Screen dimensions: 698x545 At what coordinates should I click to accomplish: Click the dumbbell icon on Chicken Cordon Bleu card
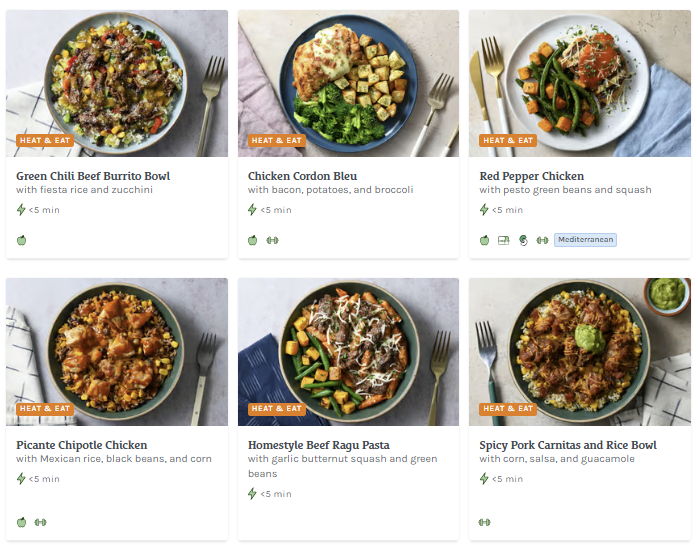pos(272,240)
